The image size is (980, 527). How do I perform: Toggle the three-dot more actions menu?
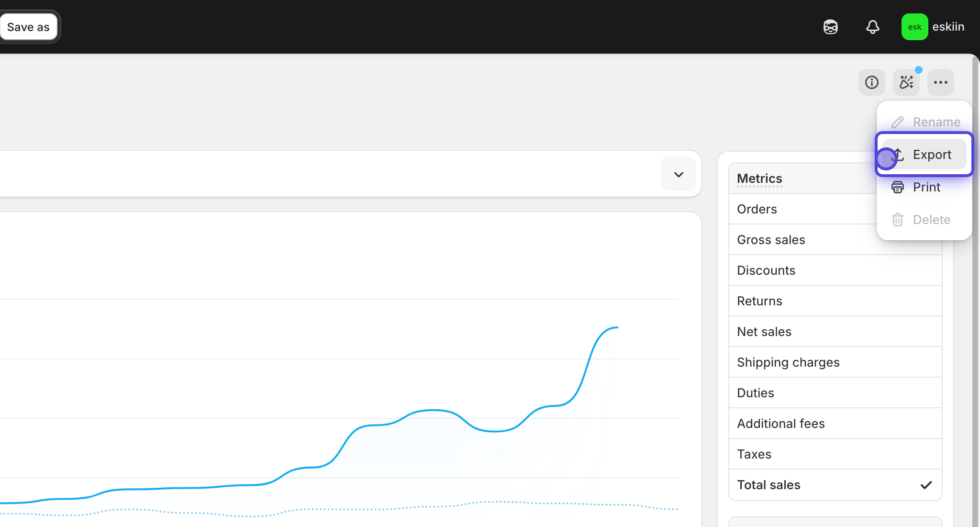coord(941,82)
